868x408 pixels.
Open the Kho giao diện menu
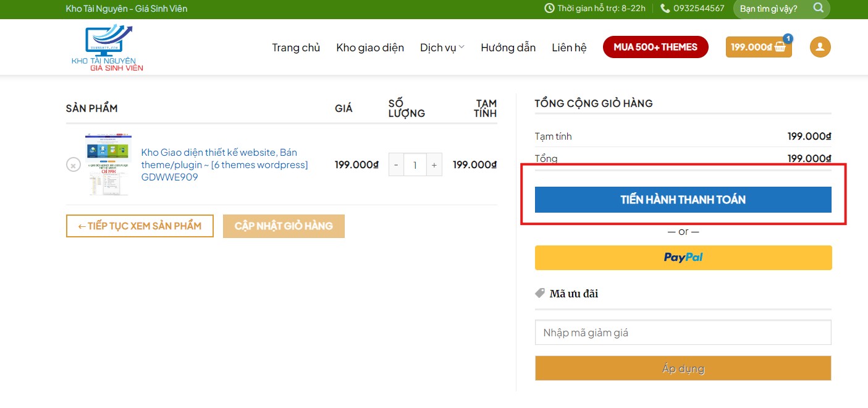click(370, 48)
